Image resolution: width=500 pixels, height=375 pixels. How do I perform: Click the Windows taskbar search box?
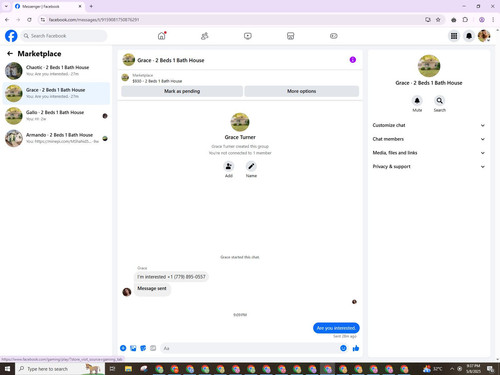[x=60, y=369]
